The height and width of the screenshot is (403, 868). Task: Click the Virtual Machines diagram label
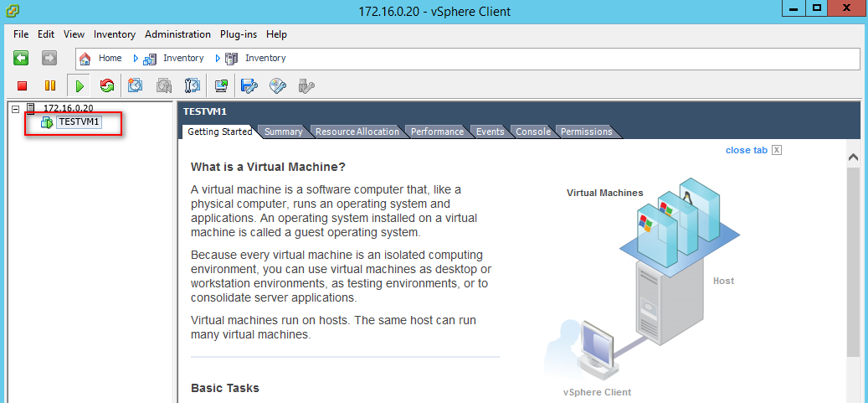(x=605, y=193)
